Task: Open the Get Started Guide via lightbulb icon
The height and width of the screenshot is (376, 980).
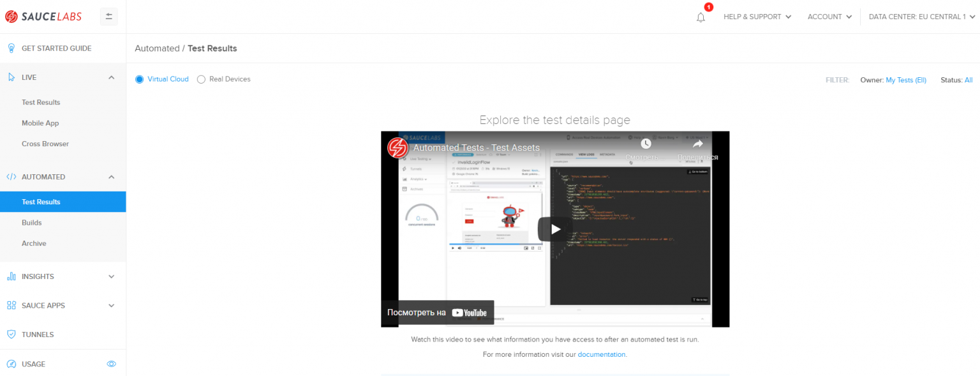Action: tap(10, 48)
